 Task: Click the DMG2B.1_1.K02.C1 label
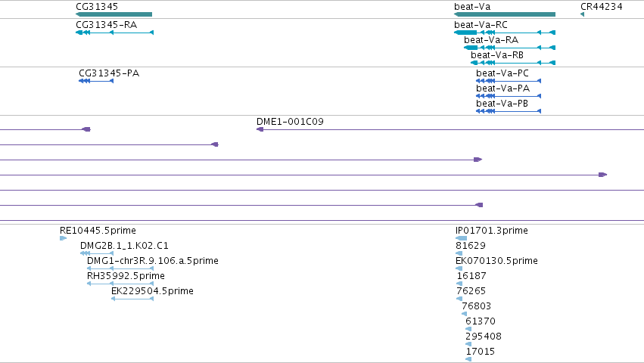124,246
